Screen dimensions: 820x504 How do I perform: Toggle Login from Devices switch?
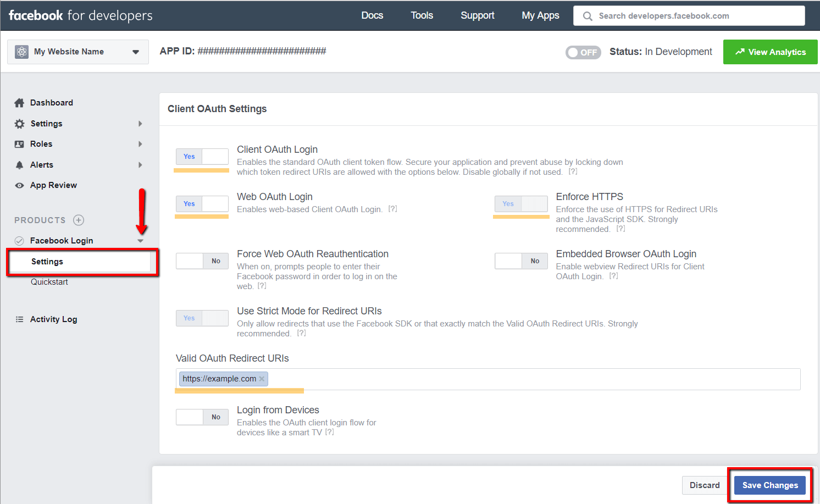coord(202,417)
